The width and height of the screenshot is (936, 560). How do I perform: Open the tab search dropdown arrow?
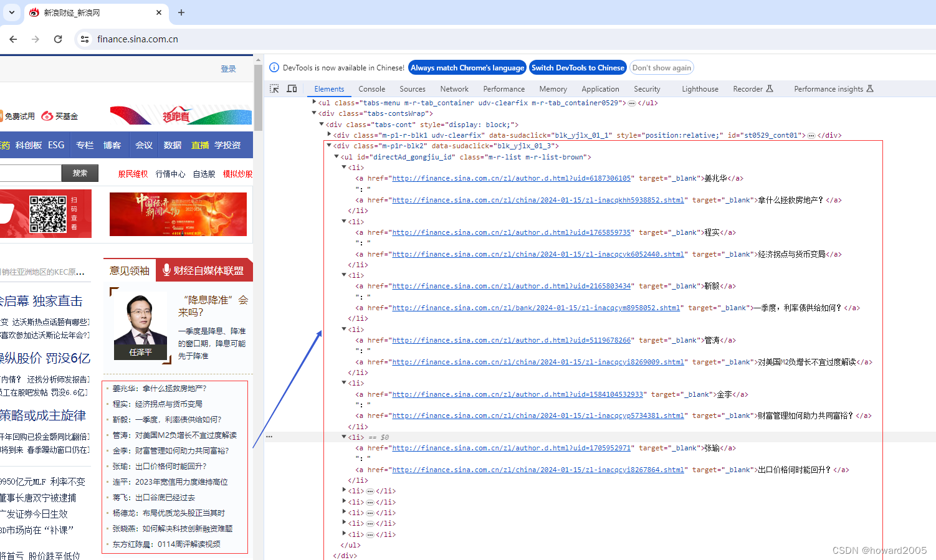11,12
